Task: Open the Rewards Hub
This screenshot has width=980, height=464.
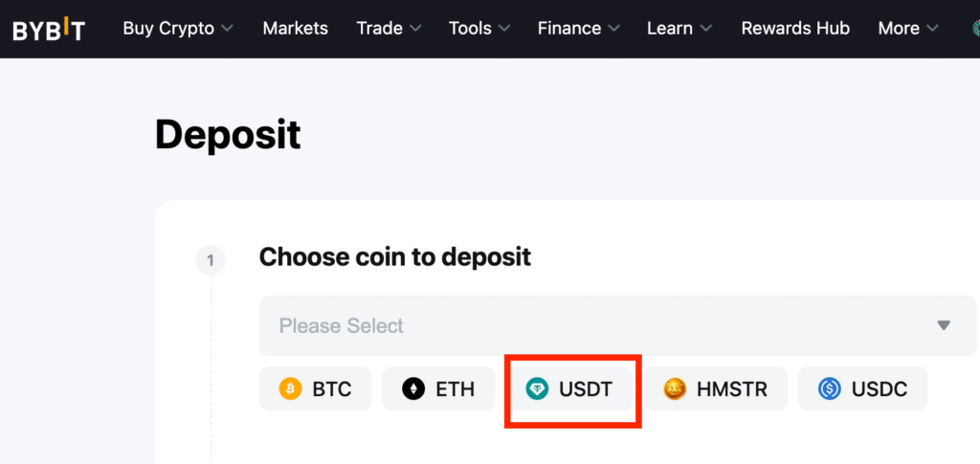Action: [795, 29]
